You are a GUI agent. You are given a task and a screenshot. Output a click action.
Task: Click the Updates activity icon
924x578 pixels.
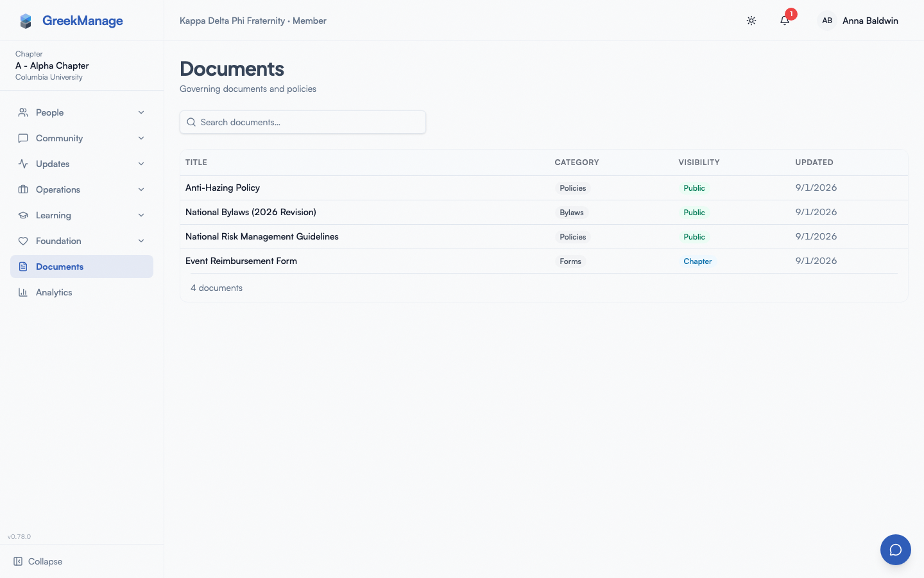pyautogui.click(x=23, y=164)
